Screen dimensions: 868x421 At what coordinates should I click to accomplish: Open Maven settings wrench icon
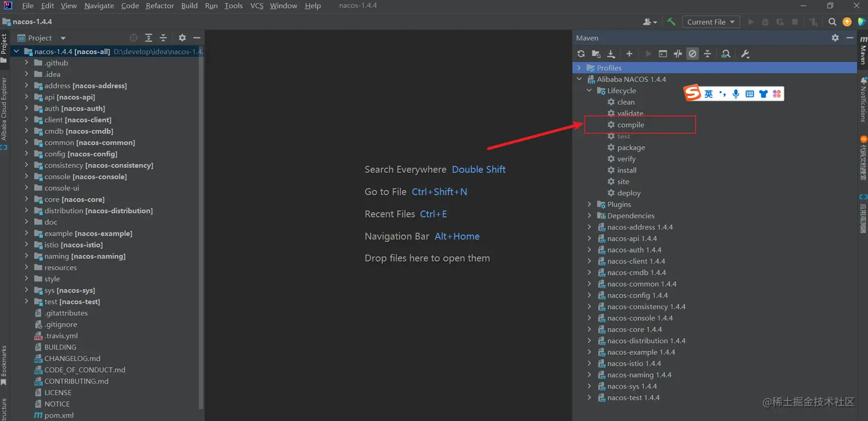[745, 53]
